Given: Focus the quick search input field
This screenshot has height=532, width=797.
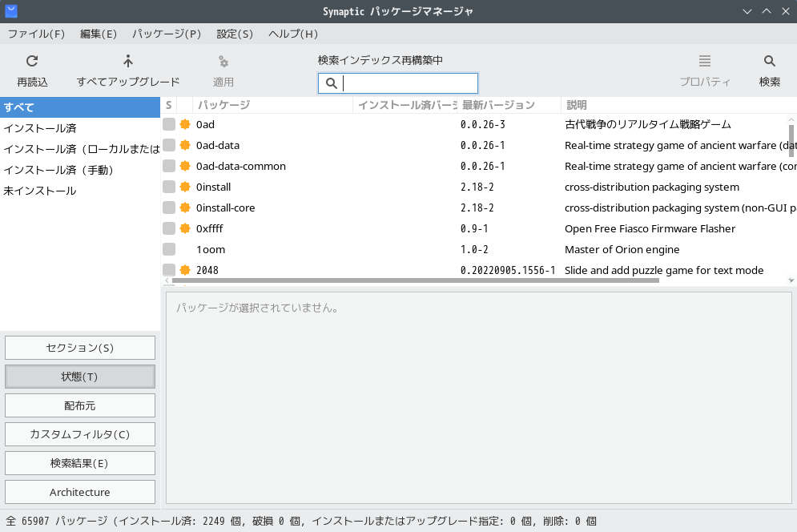Looking at the screenshot, I should point(409,83).
